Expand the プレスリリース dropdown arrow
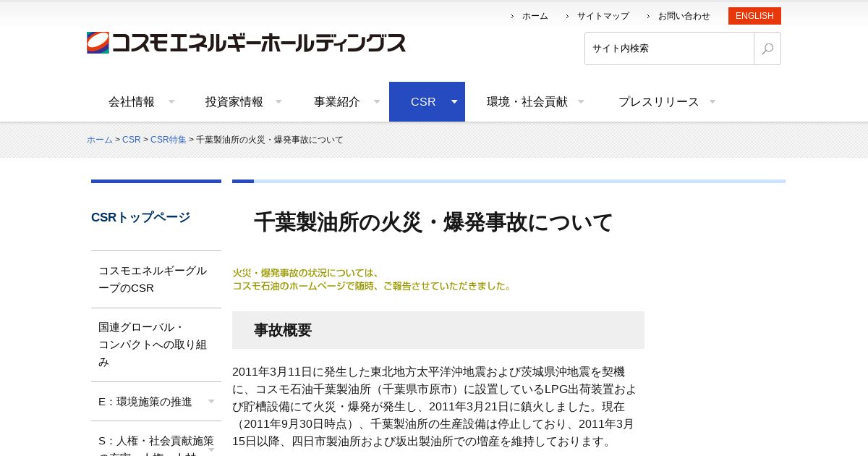 (x=712, y=101)
